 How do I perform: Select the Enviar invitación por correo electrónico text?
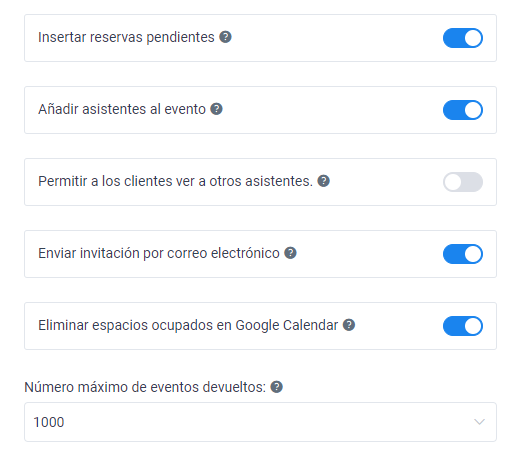(x=159, y=253)
